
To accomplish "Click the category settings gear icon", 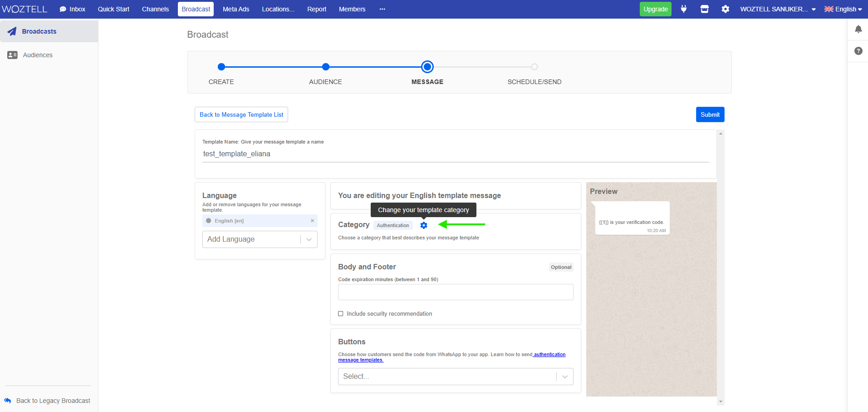I will pyautogui.click(x=423, y=225).
